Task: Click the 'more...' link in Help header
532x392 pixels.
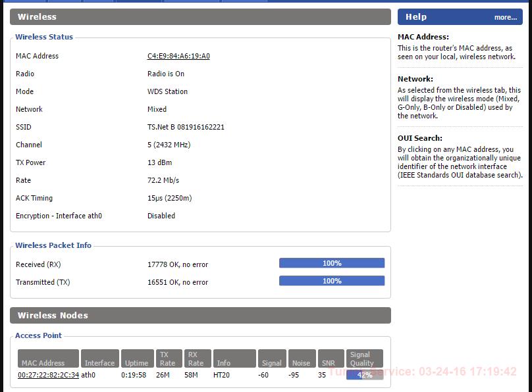Action: [506, 17]
